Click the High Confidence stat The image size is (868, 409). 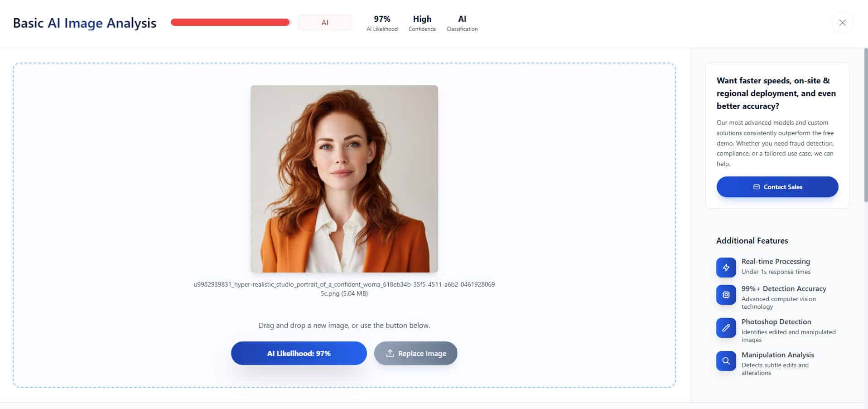422,23
